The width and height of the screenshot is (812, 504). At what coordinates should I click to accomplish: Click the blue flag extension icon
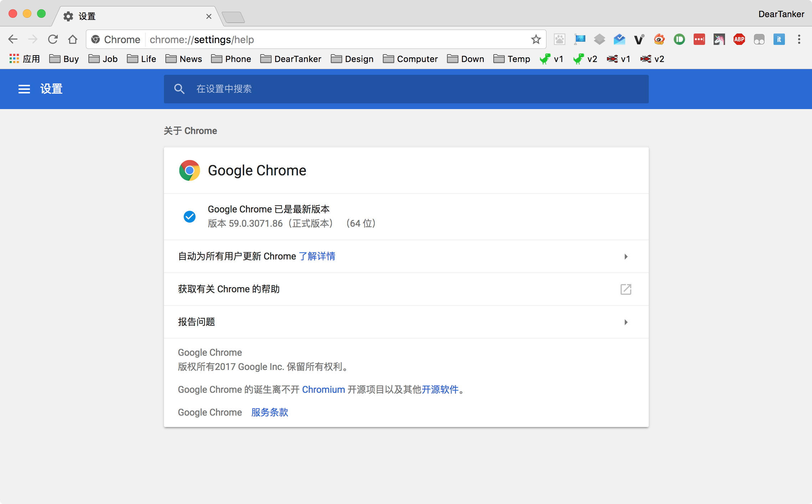pyautogui.click(x=580, y=39)
